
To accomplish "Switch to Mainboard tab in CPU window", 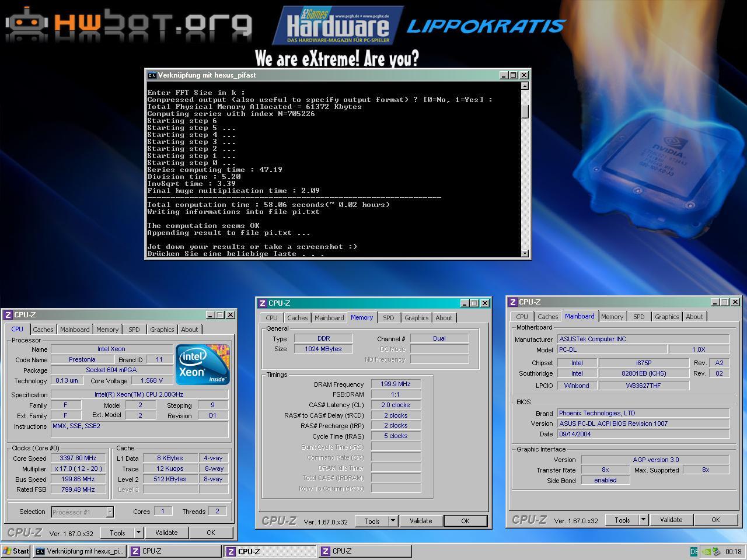I will click(x=75, y=330).
